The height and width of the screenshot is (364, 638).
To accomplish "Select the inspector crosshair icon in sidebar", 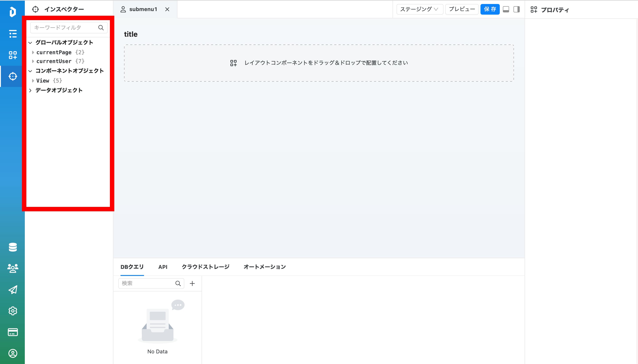I will (x=13, y=76).
